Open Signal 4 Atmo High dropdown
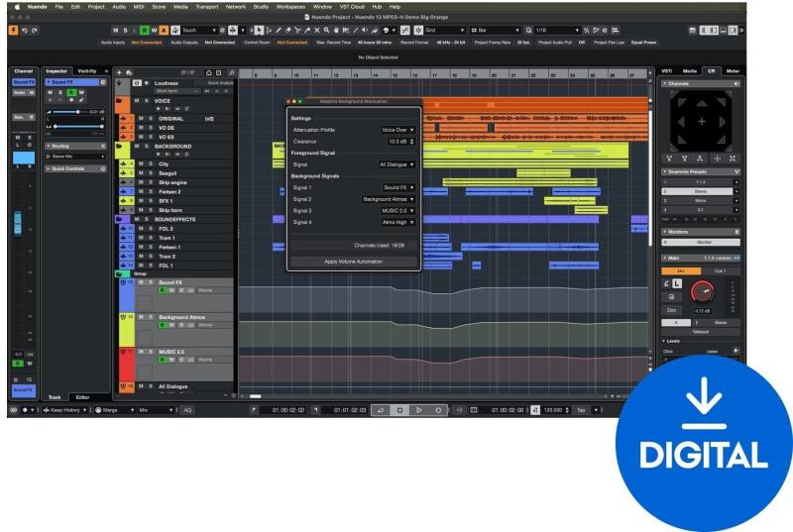Viewport: 793px width, 532px height. point(398,222)
